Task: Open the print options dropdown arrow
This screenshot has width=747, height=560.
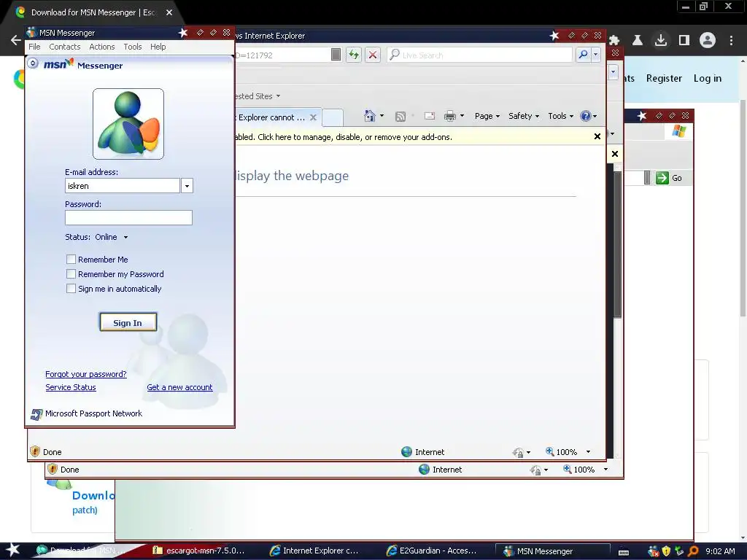Action: point(462,116)
